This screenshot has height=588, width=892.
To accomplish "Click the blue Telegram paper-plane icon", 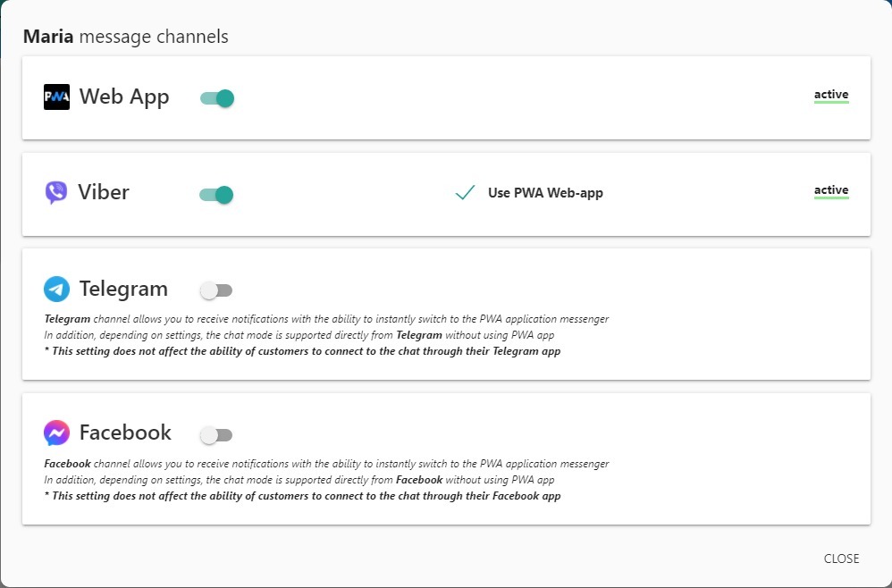I will coord(56,290).
